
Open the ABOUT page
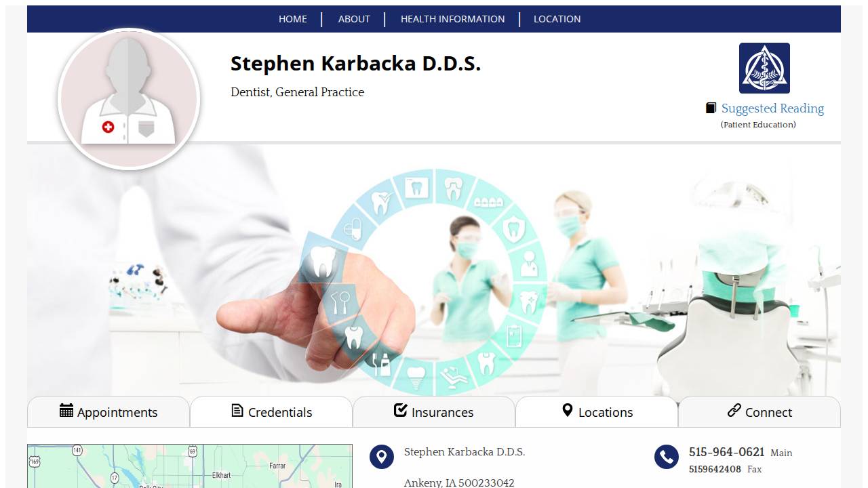[353, 19]
